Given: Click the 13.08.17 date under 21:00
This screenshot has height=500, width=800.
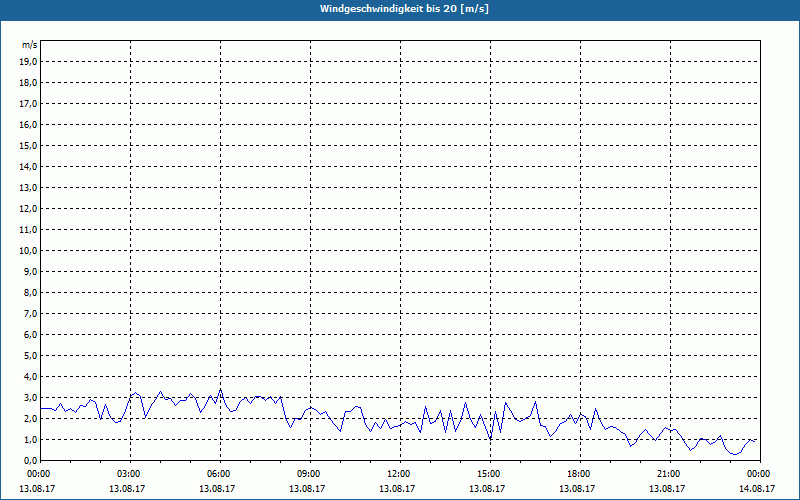Looking at the screenshot, I should point(667,489).
